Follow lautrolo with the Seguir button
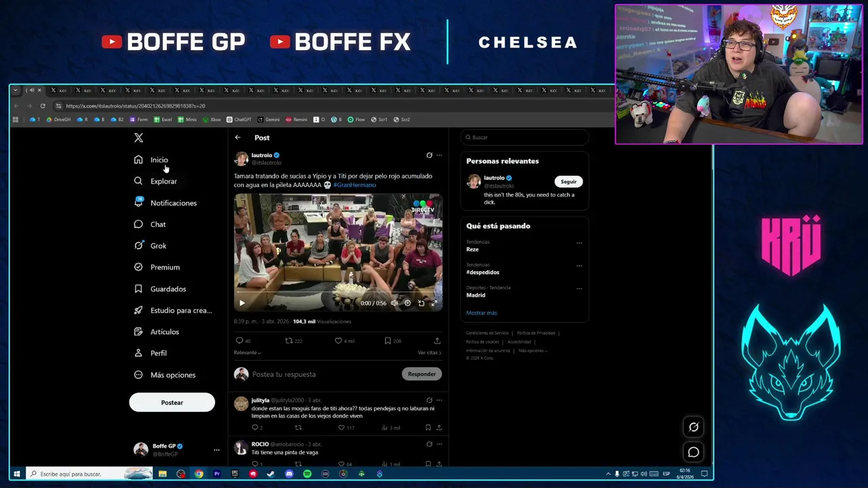Screen dimensions: 868x488 [x=568, y=182]
